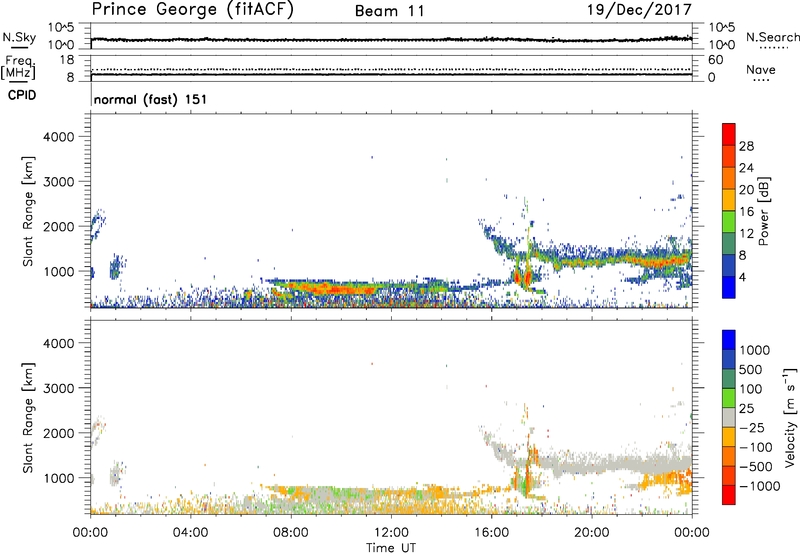This screenshot has width=800, height=554.
Task: Click the '16:00' time tick label
Action: click(491, 533)
